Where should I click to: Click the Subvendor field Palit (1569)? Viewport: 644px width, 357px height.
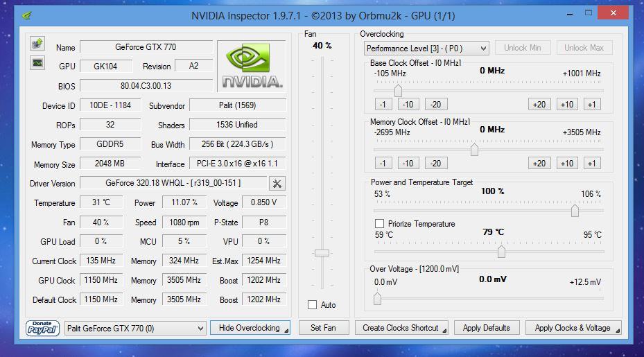[x=237, y=105]
